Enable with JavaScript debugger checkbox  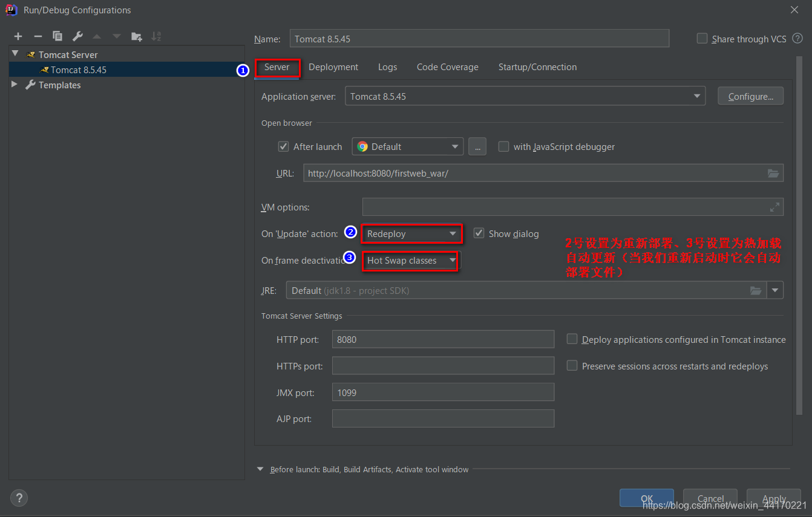click(x=503, y=146)
